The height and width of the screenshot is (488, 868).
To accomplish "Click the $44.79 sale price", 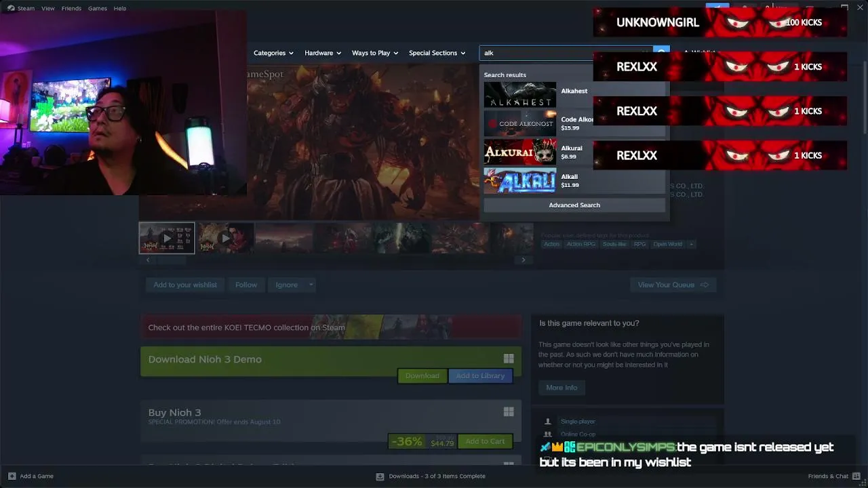I will point(442,443).
